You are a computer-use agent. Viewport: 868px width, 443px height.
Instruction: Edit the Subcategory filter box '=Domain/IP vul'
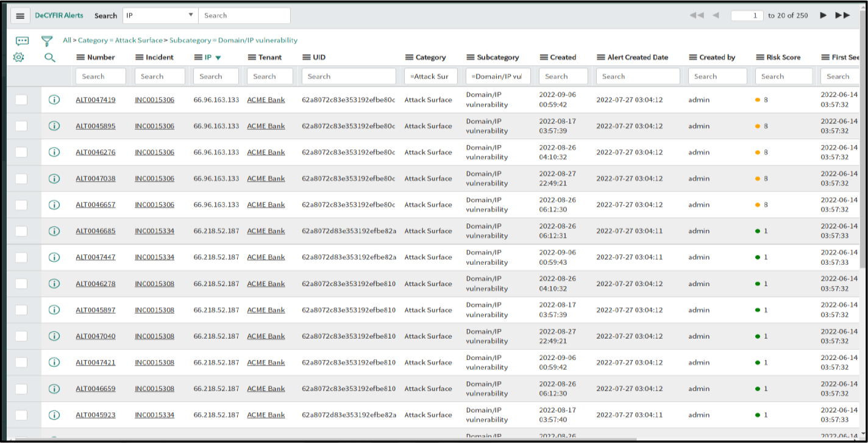(498, 76)
